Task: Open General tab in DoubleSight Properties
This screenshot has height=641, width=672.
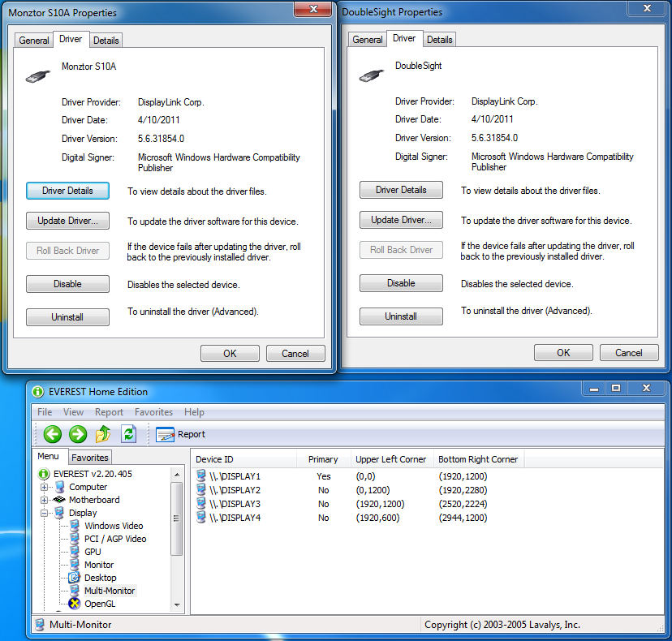Action: tap(368, 40)
